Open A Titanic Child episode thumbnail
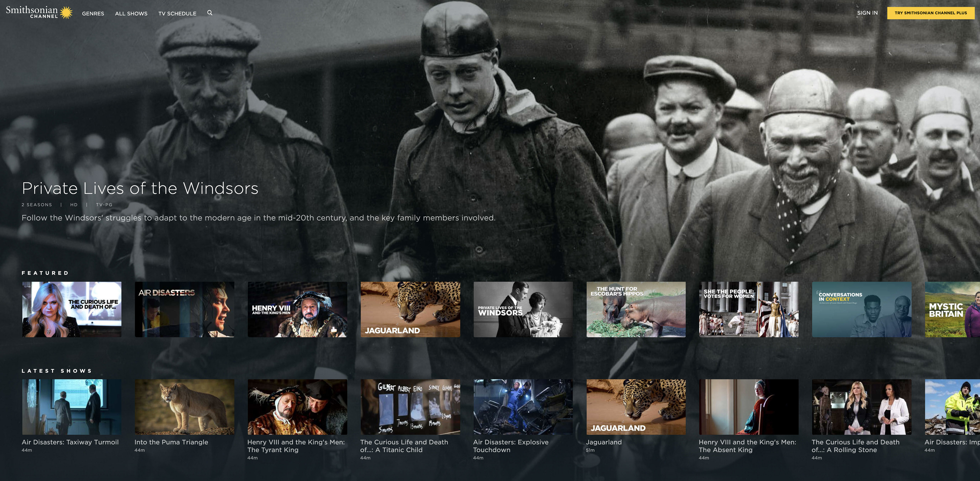 pos(410,406)
